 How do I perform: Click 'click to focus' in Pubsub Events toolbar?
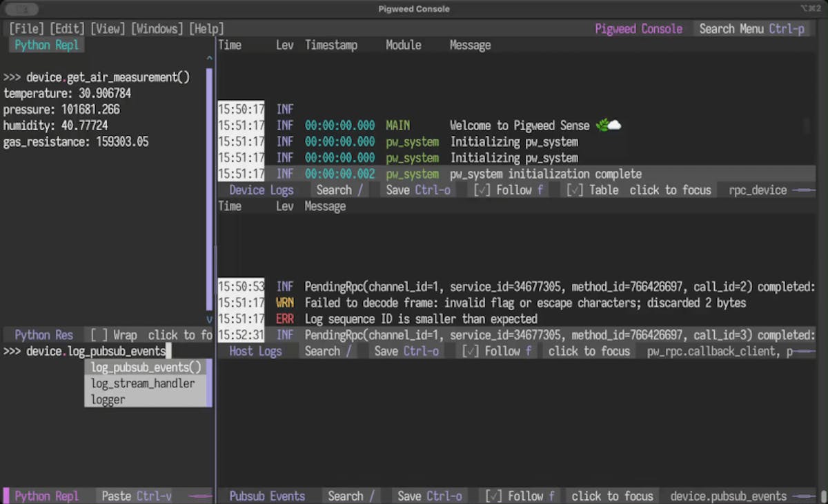(612, 496)
